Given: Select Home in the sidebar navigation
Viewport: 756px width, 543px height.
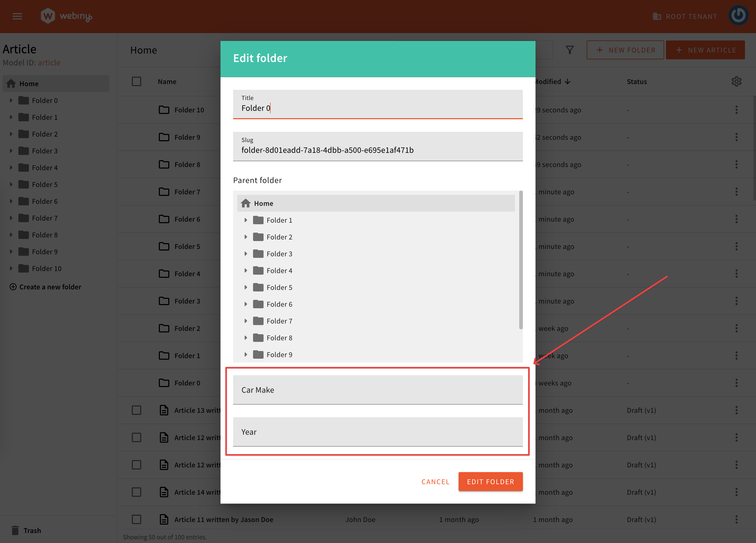Looking at the screenshot, I should [x=29, y=83].
